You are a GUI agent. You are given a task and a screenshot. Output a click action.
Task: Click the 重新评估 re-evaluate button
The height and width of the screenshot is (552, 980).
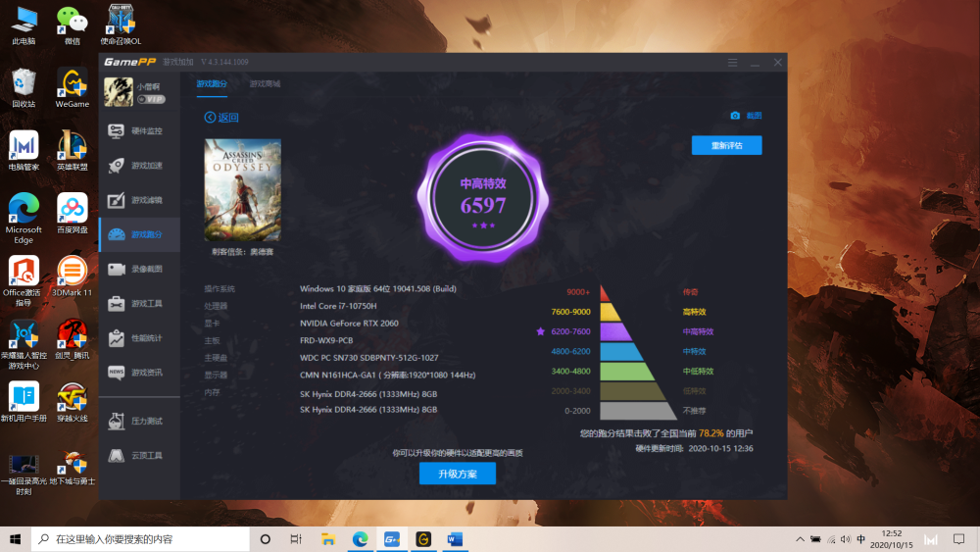727,146
